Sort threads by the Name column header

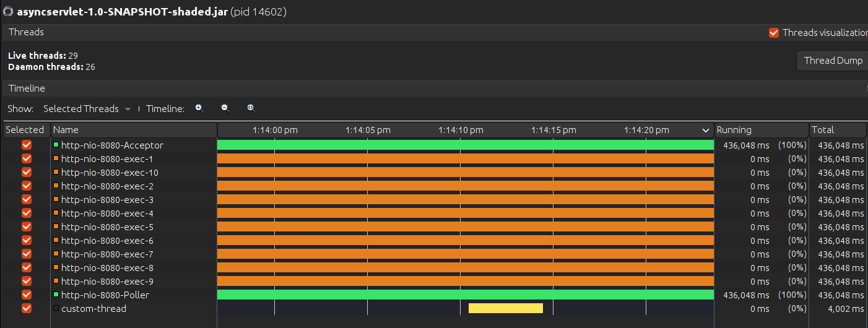click(x=133, y=130)
